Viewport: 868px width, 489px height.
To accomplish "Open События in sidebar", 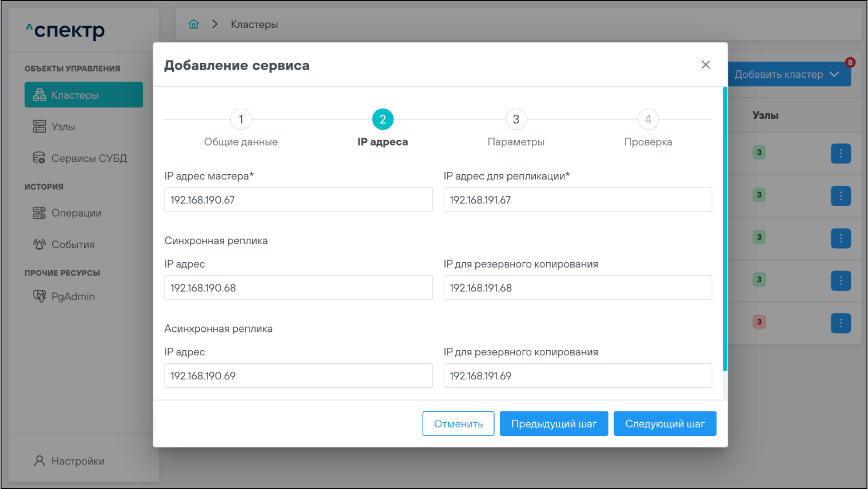I will 73,244.
